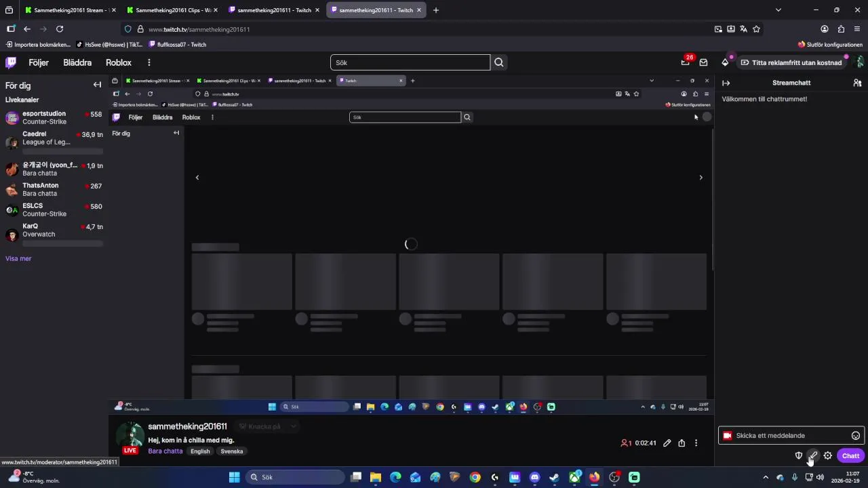The width and height of the screenshot is (868, 488).
Task: Open the emote picker in chat input
Action: pyautogui.click(x=856, y=436)
